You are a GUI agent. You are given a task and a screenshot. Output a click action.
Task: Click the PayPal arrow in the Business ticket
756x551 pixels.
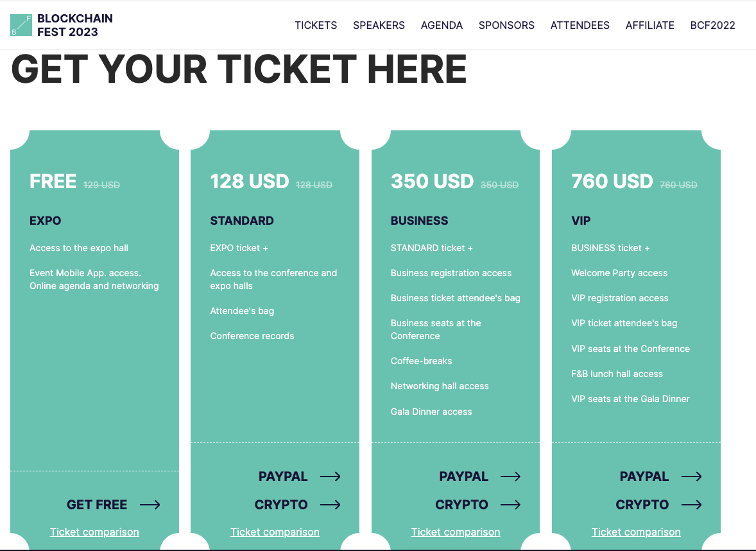[511, 477]
